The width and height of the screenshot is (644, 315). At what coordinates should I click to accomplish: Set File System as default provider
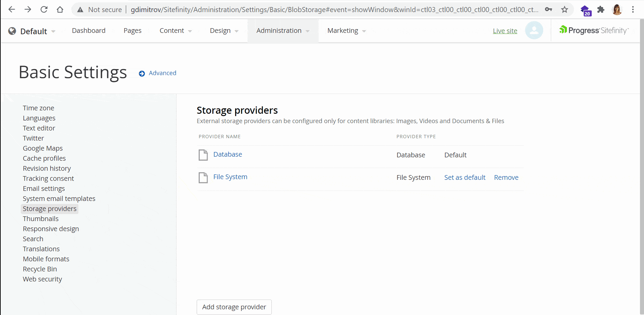point(464,177)
